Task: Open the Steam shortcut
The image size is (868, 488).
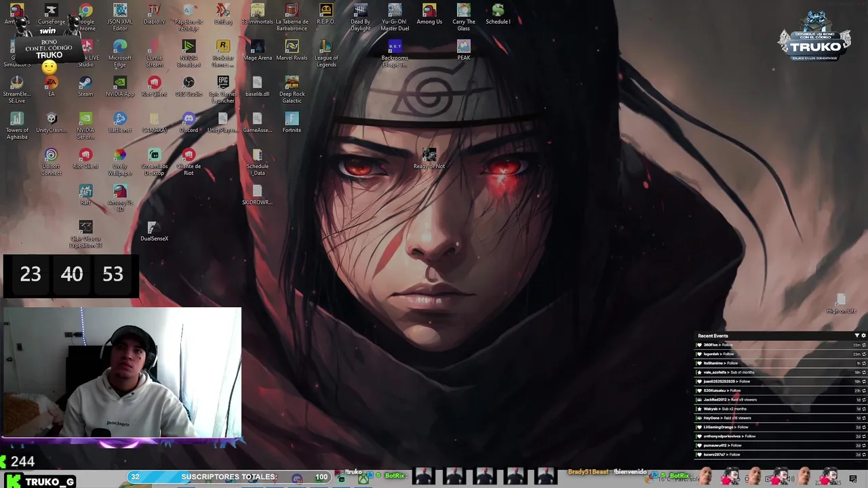Action: point(85,86)
